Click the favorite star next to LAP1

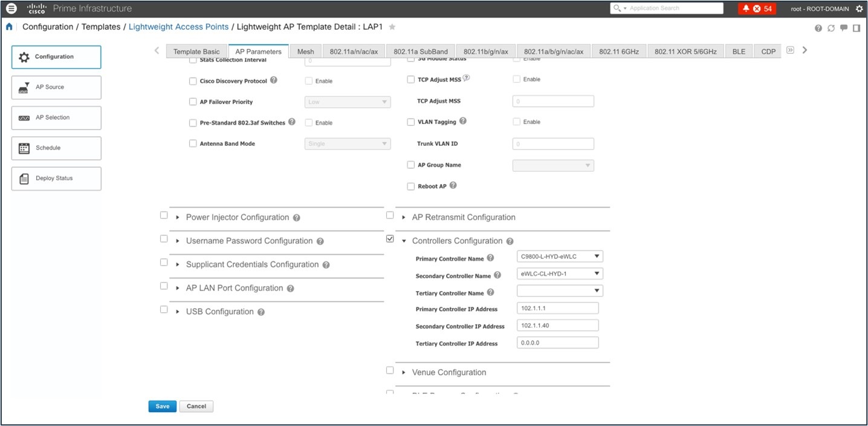coord(393,27)
